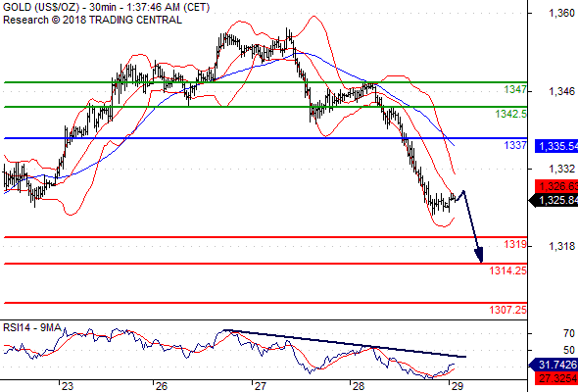578x392 pixels.
Task: Click the red RSI average tag 27.3254
Action: click(556, 378)
